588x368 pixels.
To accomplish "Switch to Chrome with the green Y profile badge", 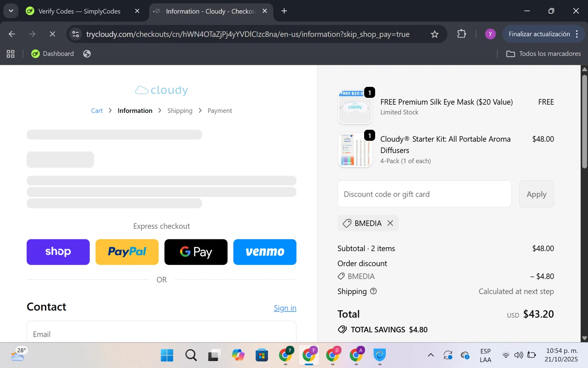I will (x=285, y=355).
